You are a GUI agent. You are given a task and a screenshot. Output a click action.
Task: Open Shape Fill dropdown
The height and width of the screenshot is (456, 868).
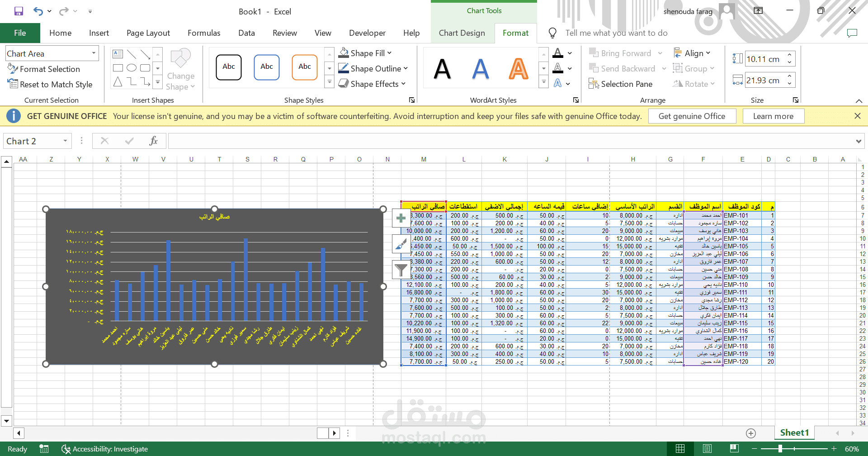coord(365,53)
